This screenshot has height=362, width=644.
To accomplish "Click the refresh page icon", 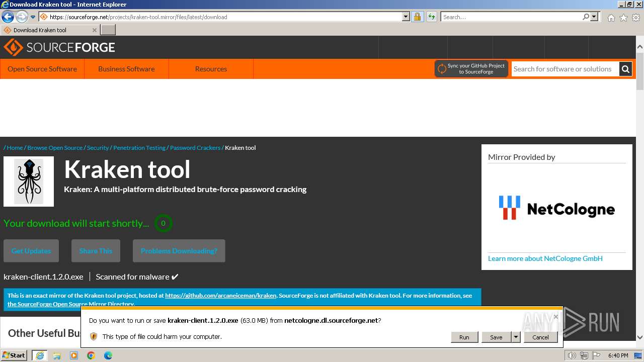I will pyautogui.click(x=432, y=17).
